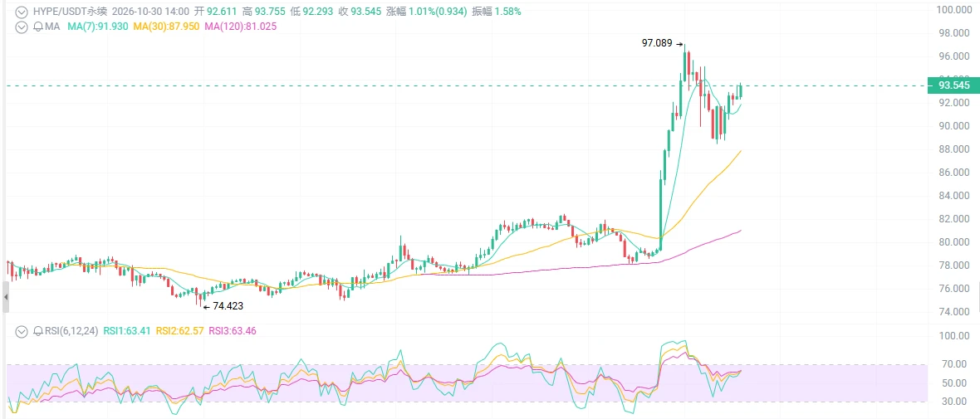Click the 90.000 price axis label
980x419 pixels.
(x=953, y=125)
